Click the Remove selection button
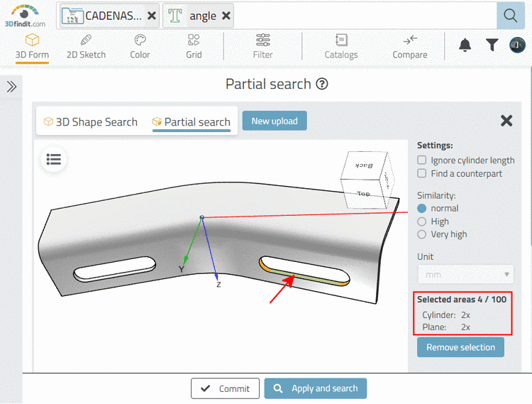The height and width of the screenshot is (404, 532). click(460, 347)
